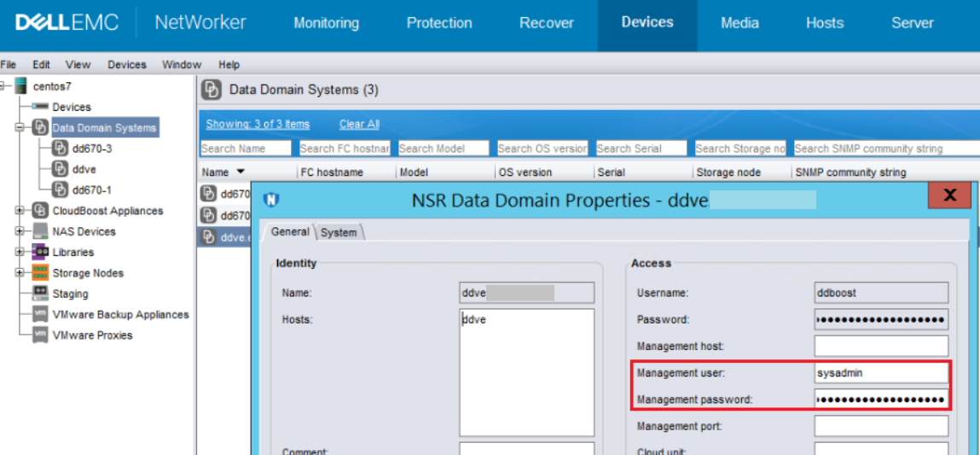The image size is (980, 455).
Task: Click the CloudBoost Appliances icon
Action: click(x=40, y=210)
